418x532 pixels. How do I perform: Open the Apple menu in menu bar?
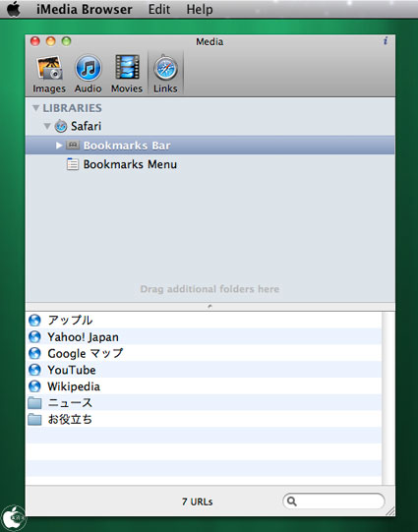click(x=14, y=9)
